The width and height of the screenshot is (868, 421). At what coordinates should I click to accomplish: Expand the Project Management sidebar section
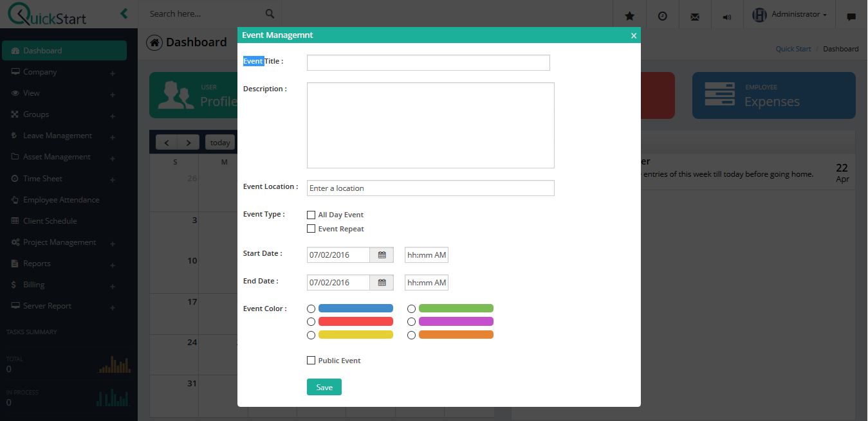click(x=60, y=242)
